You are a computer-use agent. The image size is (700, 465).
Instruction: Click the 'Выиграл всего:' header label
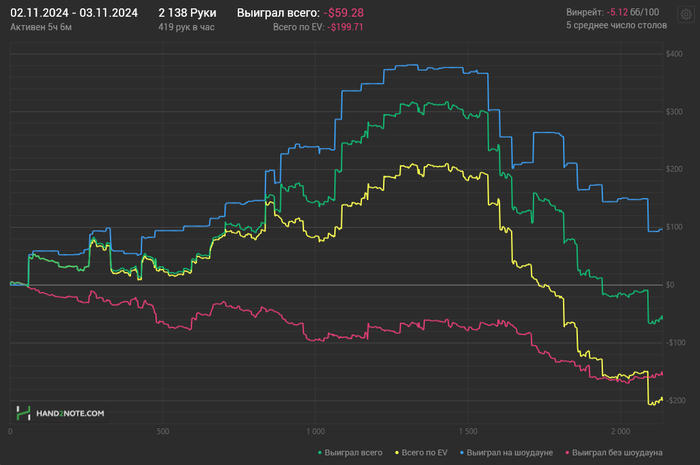(278, 13)
